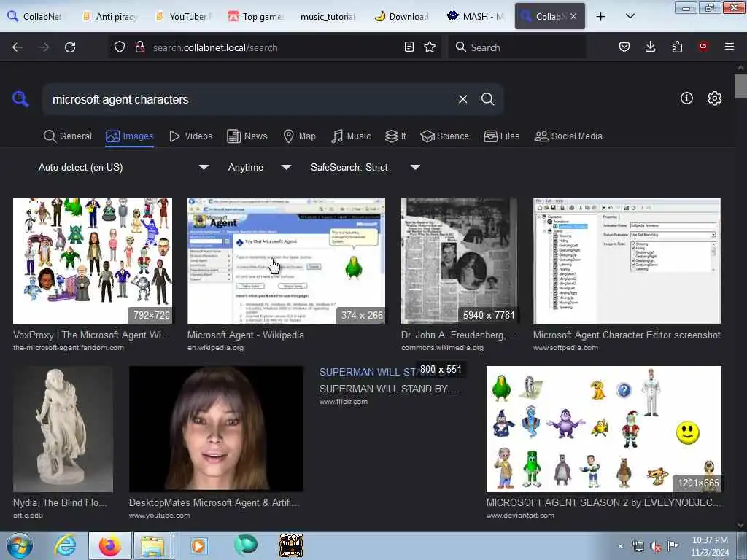This screenshot has width=747, height=560.
Task: Switch to the Science category
Action: pyautogui.click(x=444, y=136)
